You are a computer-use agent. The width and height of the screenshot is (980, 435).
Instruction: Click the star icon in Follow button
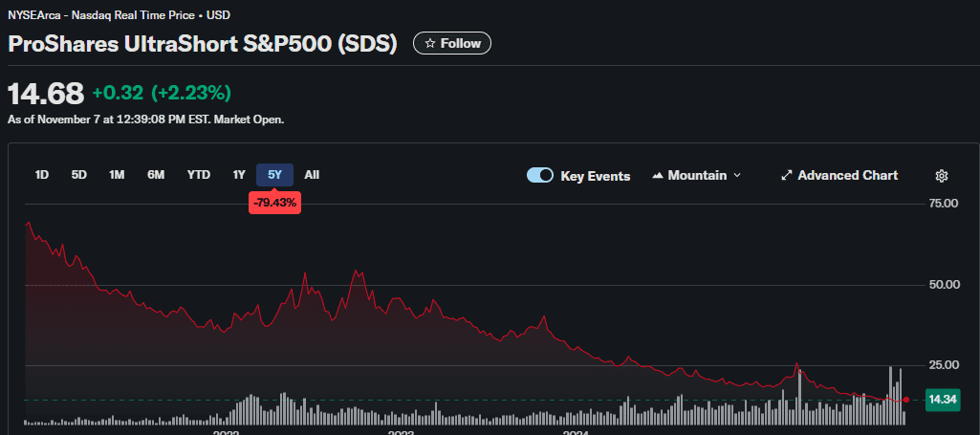(430, 44)
